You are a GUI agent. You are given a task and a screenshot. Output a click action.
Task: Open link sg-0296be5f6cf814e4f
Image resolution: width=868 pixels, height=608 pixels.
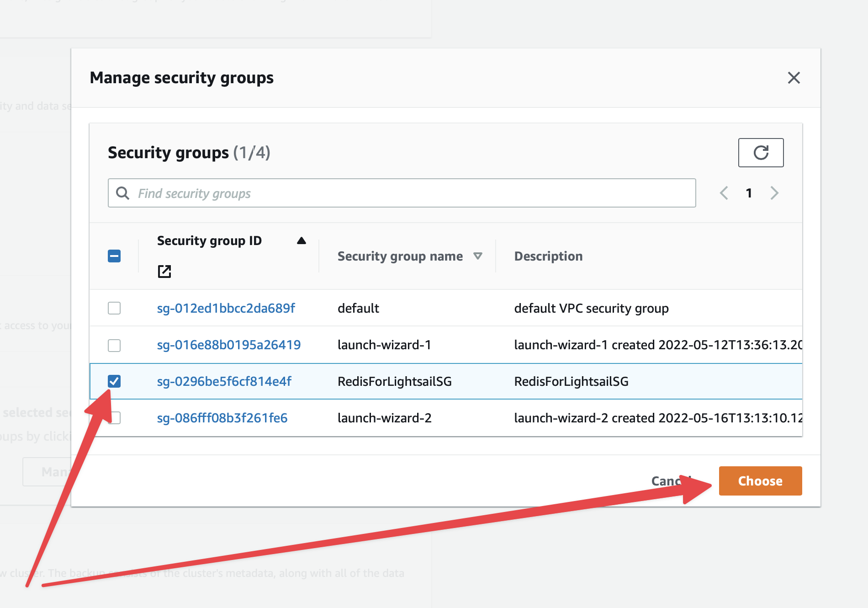coord(224,381)
